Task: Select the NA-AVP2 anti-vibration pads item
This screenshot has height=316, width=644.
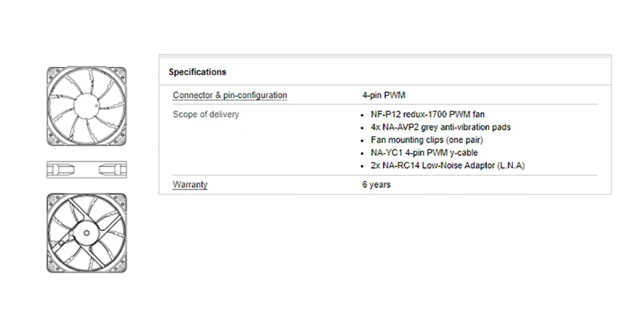Action: point(440,127)
